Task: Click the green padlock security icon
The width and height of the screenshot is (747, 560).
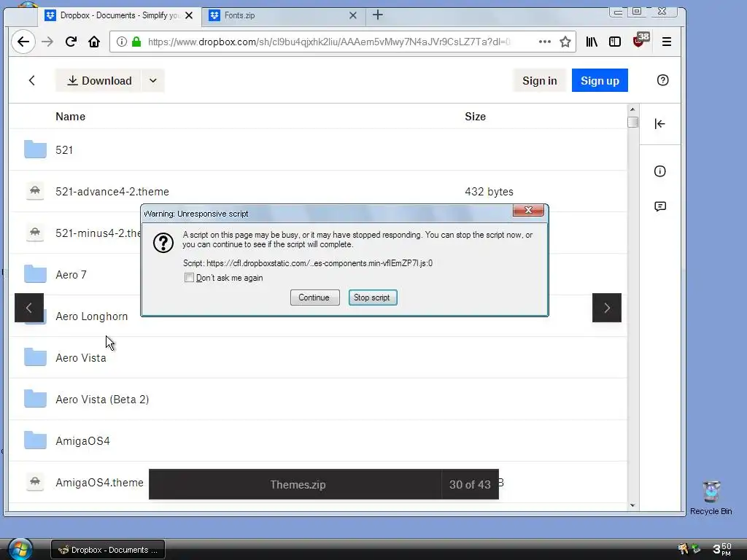Action: tap(136, 42)
